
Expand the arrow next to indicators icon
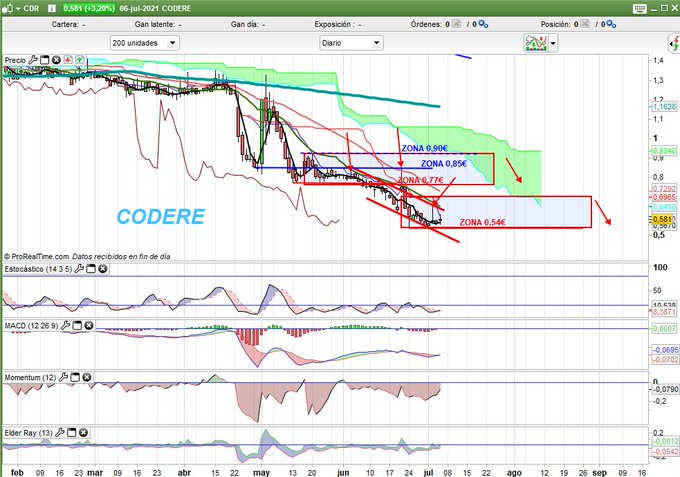(x=553, y=43)
